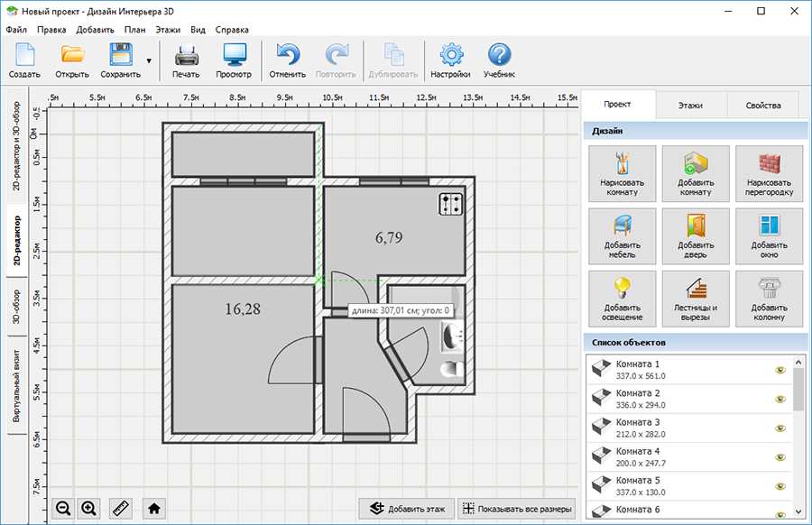This screenshot has height=525, width=812.
Task: Open the Правка menu
Action: [x=51, y=30]
